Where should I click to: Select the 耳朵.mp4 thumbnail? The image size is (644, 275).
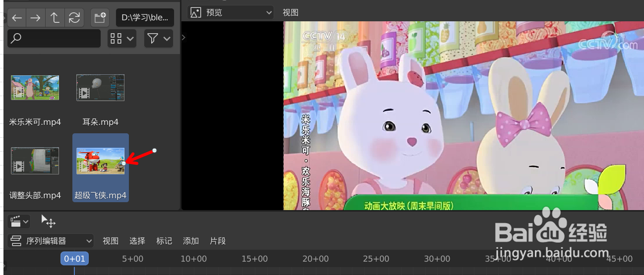101,88
